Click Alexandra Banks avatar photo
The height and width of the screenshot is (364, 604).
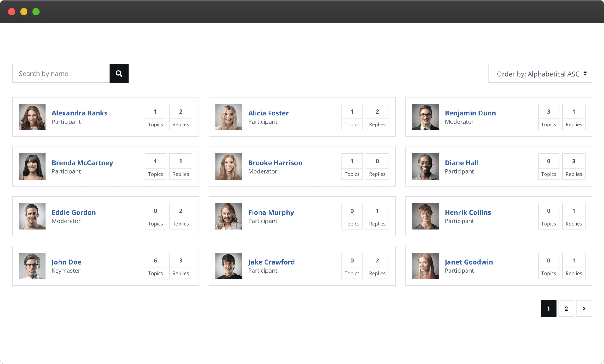pyautogui.click(x=32, y=117)
